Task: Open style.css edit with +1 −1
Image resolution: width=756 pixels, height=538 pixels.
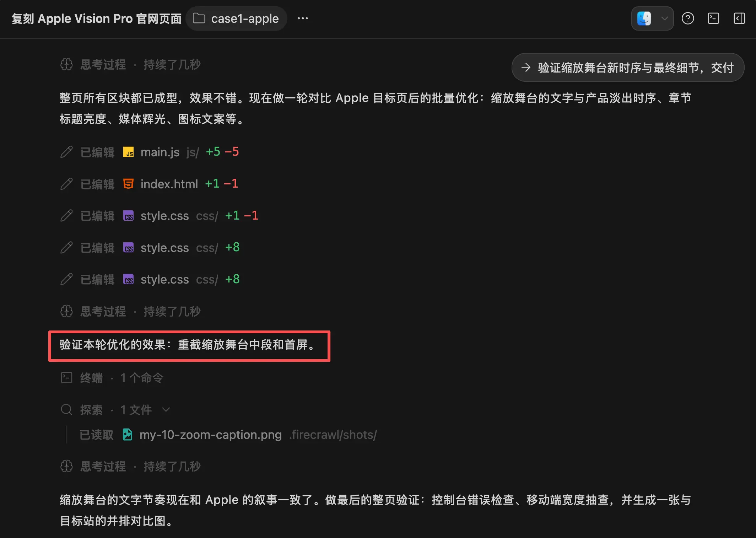Action: (159, 216)
